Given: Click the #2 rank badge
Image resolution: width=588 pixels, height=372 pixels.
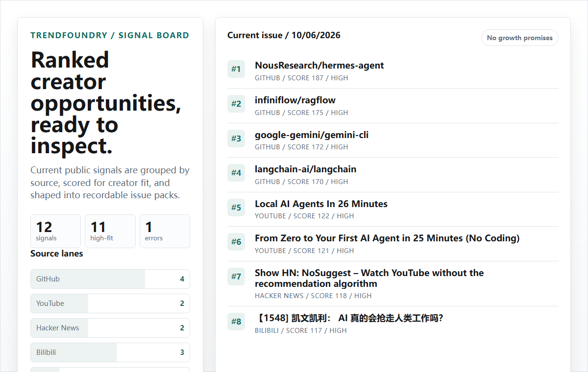Looking at the screenshot, I should (236, 104).
